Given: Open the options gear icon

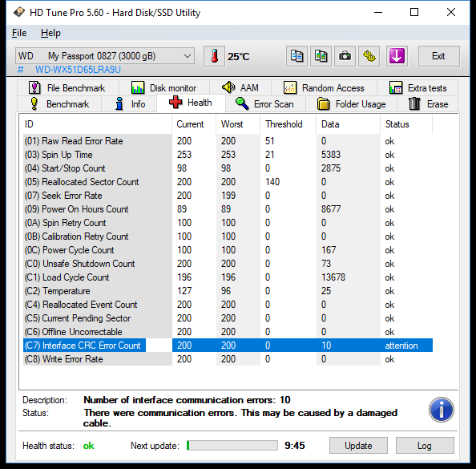Looking at the screenshot, I should tap(369, 56).
